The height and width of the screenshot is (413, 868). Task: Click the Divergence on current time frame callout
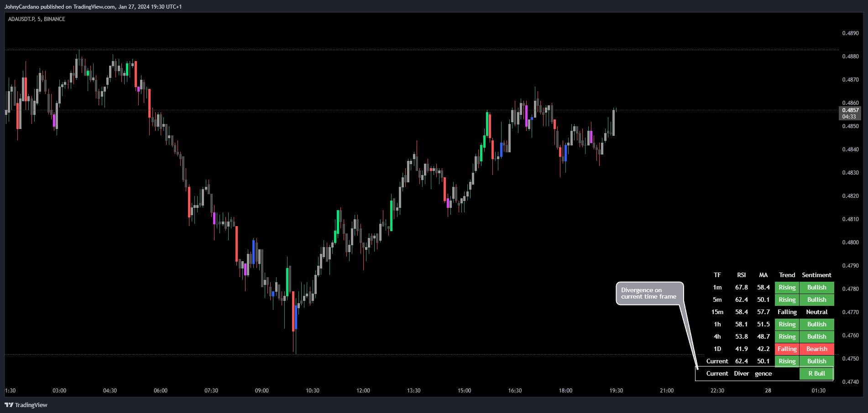pyautogui.click(x=649, y=293)
